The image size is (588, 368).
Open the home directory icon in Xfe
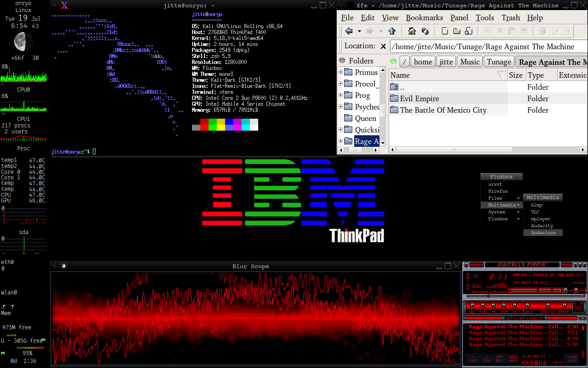tap(412, 31)
